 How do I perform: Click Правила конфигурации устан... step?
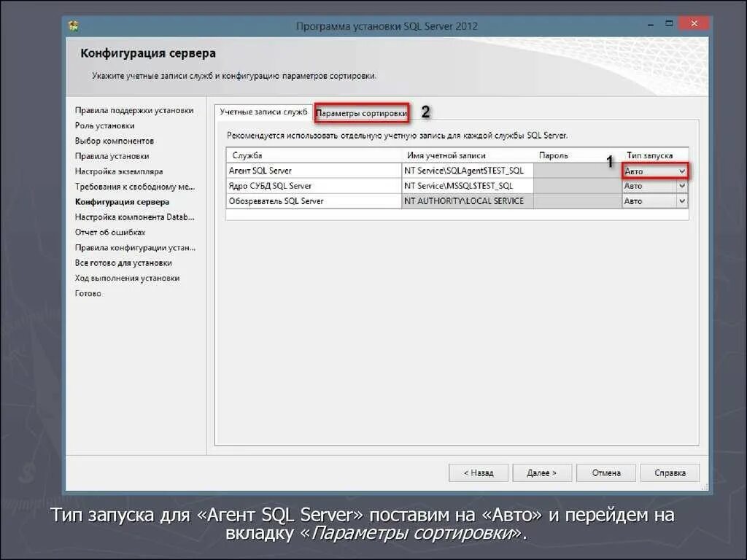click(135, 248)
